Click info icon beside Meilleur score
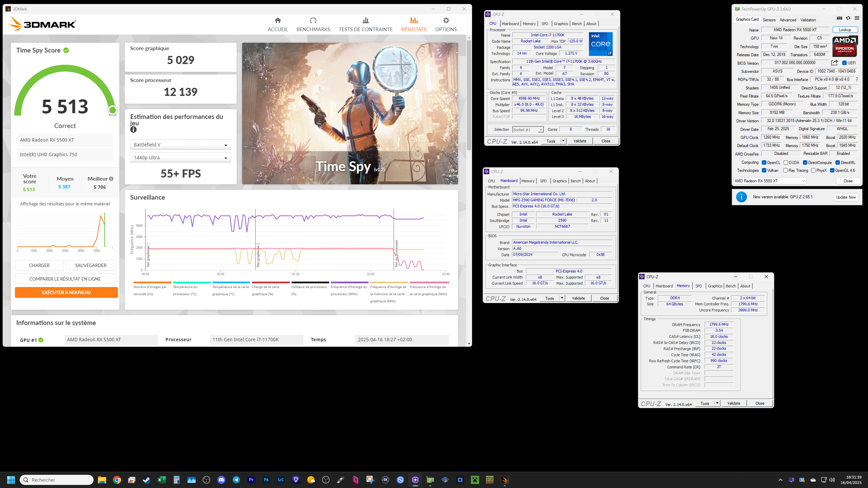868x488 pixels. (111, 179)
